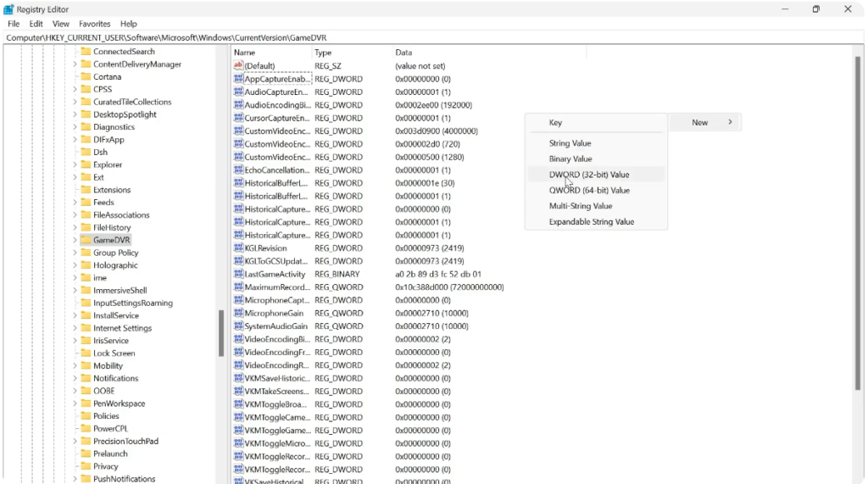868x484 pixels.
Task: Sort values by the Type column header
Action: [352, 53]
